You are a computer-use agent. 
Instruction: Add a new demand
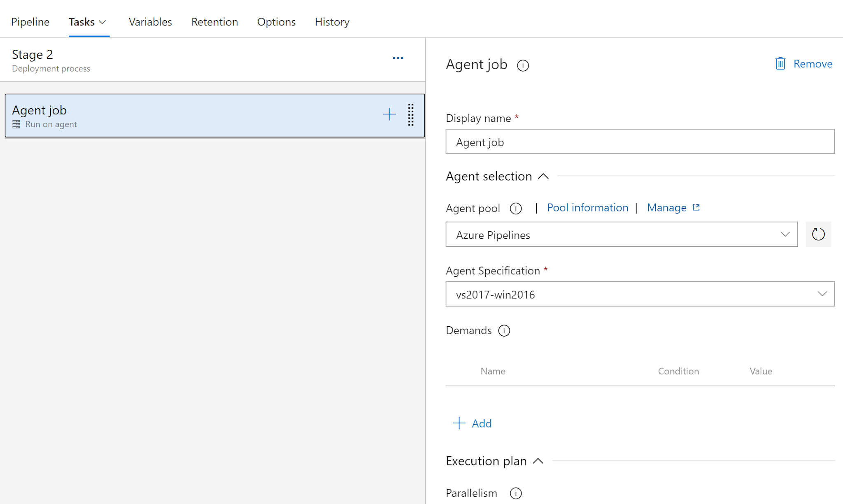(x=473, y=423)
